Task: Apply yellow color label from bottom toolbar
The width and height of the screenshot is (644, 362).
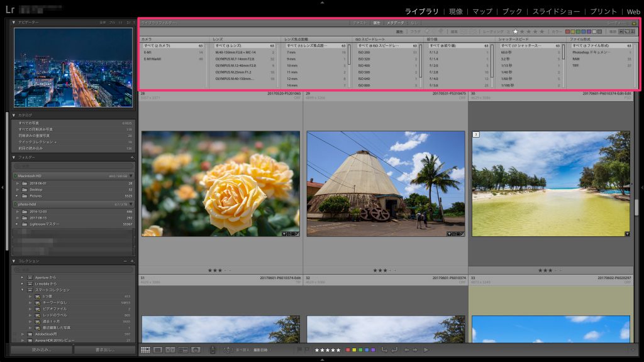Action: pos(354,350)
